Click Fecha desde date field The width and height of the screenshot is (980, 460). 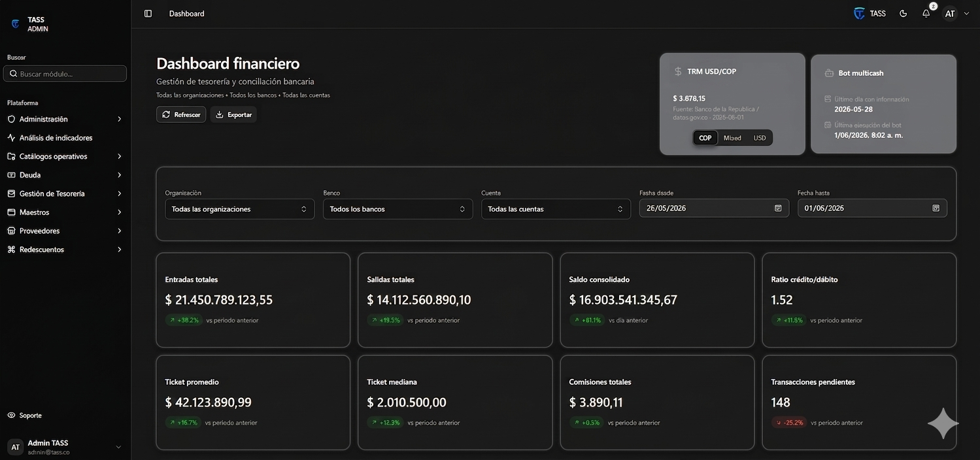pyautogui.click(x=714, y=208)
